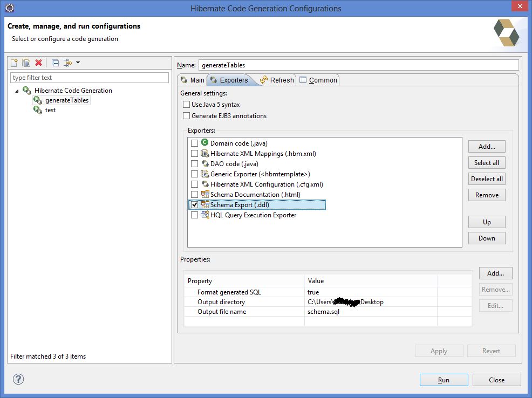Screen dimensions: 532x398
Task: Click the generateTables configuration icon
Action: [38, 100]
